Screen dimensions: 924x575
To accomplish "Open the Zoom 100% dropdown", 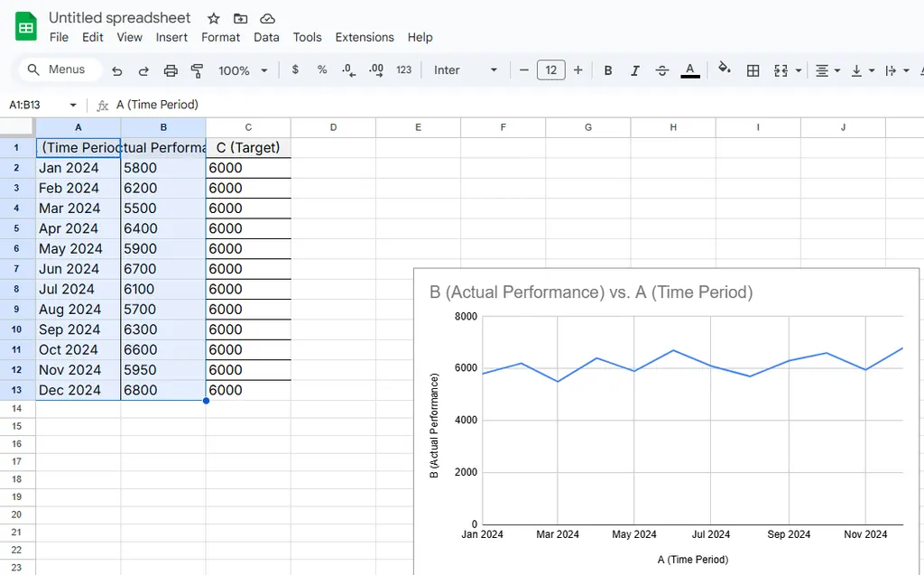I will click(244, 70).
